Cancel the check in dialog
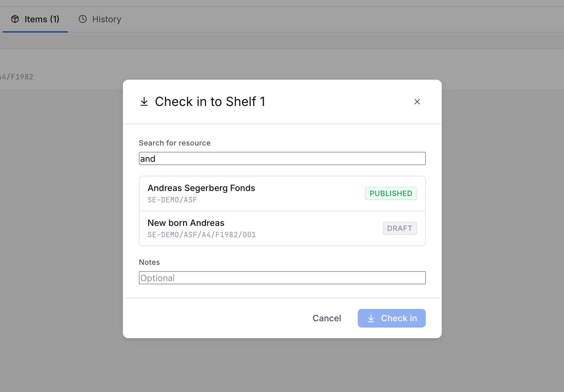Viewport: 564px width, 392px height. tap(327, 318)
